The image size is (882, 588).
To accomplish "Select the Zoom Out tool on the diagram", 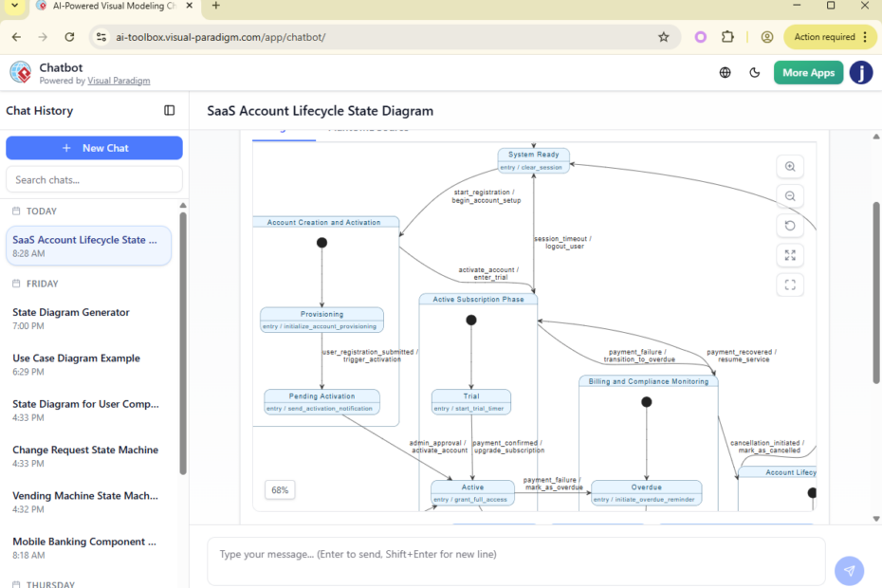I will click(x=790, y=195).
